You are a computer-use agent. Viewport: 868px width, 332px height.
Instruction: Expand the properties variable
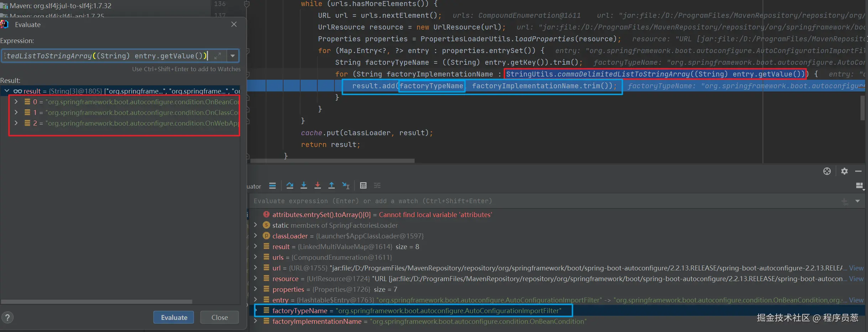pyautogui.click(x=255, y=289)
